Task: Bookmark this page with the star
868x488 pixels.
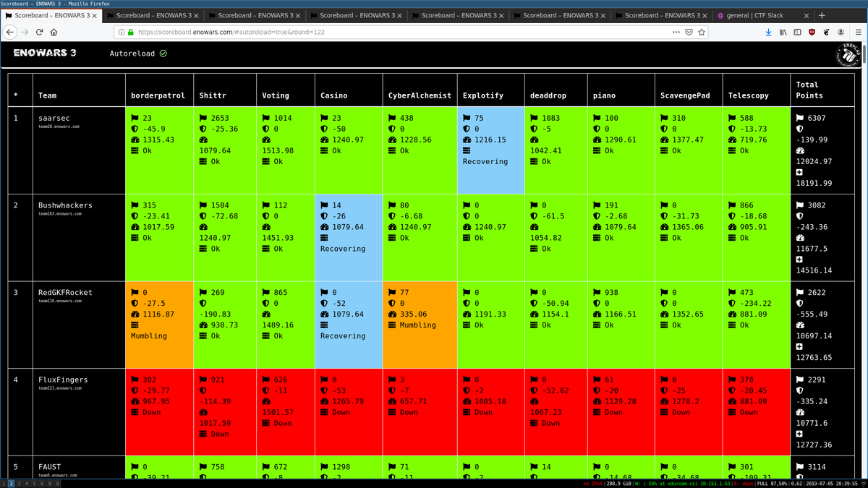Action: click(702, 32)
